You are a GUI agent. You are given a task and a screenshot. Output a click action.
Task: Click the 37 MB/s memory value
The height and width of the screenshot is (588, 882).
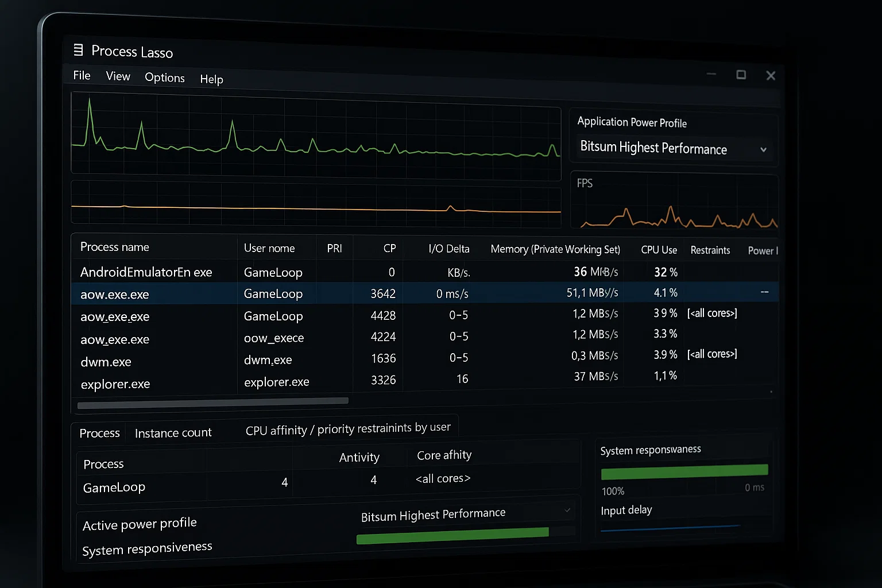point(596,376)
